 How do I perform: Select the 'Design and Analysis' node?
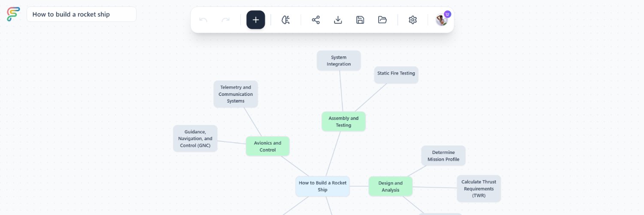[390, 187]
